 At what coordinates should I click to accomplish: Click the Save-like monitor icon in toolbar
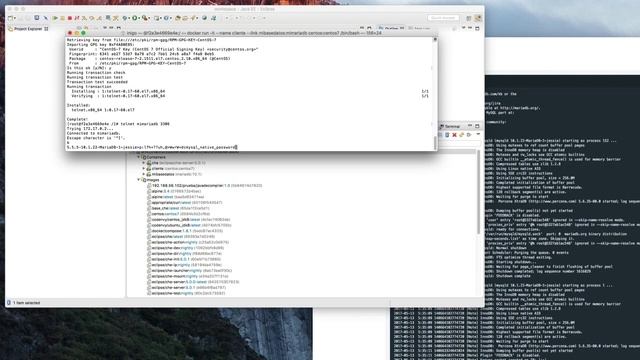37,18
